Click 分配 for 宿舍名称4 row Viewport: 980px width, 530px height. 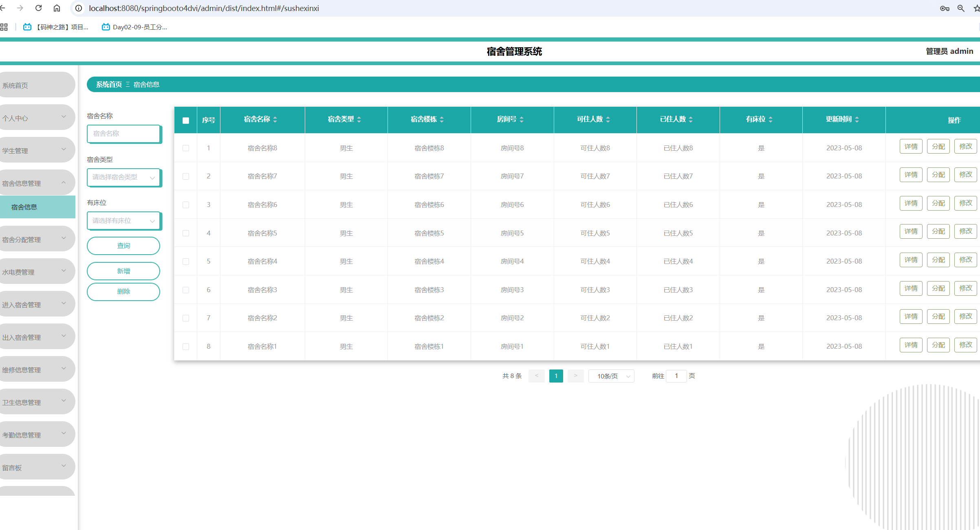(938, 260)
